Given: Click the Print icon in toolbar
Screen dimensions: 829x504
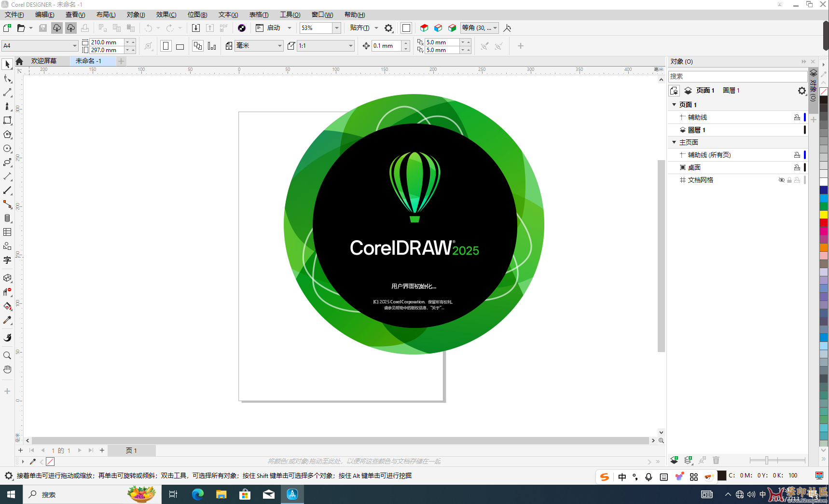Looking at the screenshot, I should tap(85, 28).
